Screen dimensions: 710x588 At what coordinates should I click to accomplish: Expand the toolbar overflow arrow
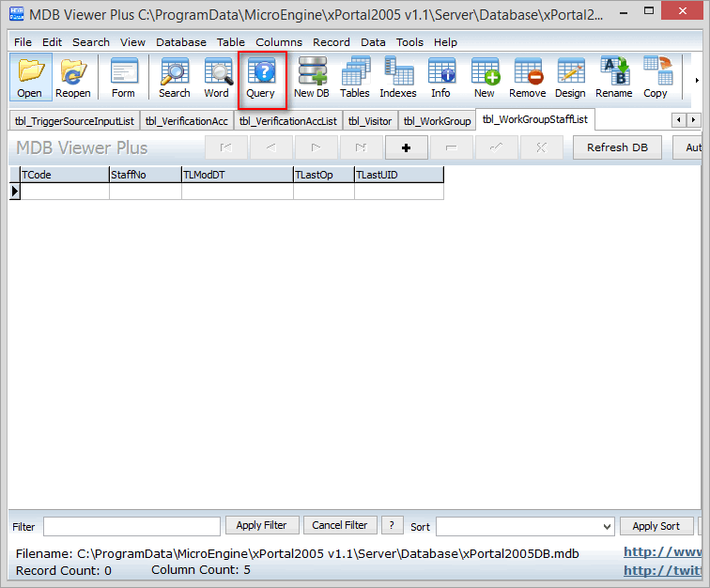coord(696,80)
